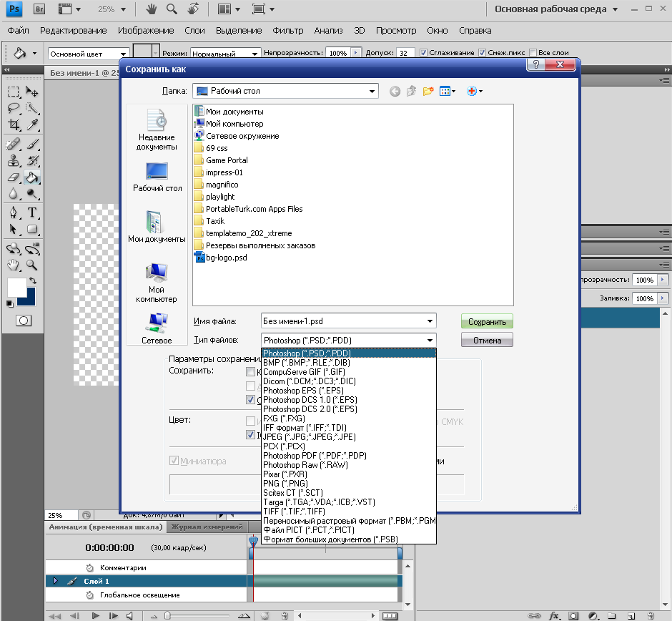Open Папка folder location dropdown
This screenshot has width=672, height=621.
(x=372, y=91)
